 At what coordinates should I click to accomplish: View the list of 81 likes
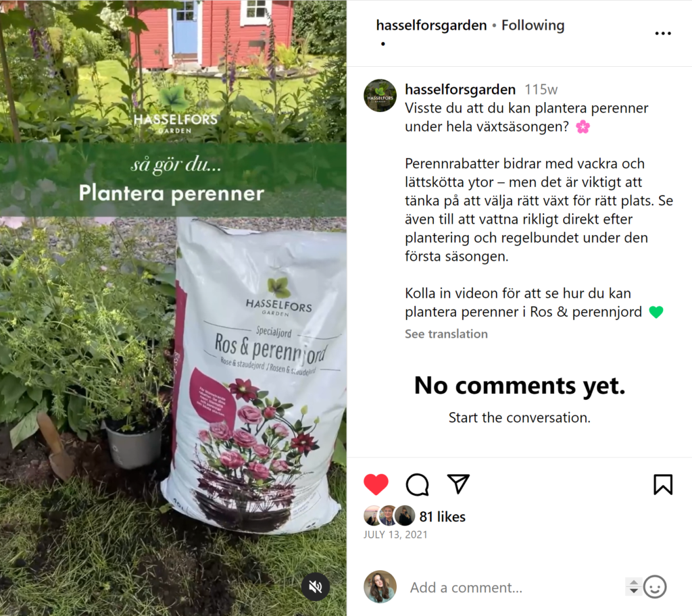442,516
